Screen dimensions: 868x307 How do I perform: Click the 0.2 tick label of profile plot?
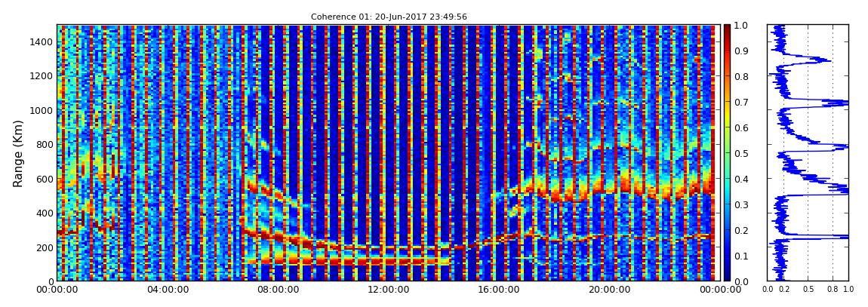tap(784, 290)
